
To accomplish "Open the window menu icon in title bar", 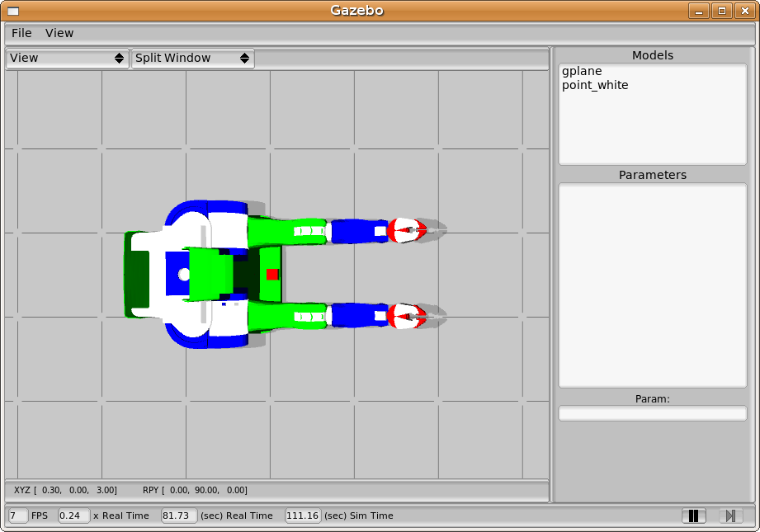I will (x=13, y=11).
